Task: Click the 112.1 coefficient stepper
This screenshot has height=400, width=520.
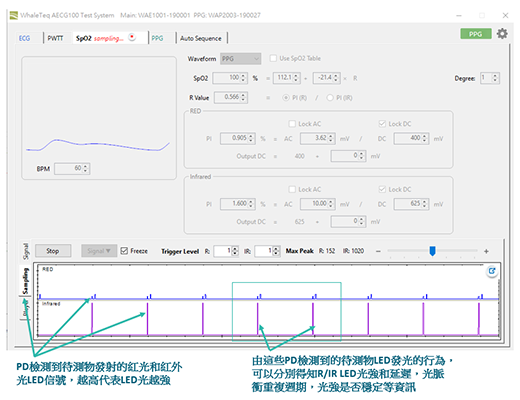Action: pos(296,78)
